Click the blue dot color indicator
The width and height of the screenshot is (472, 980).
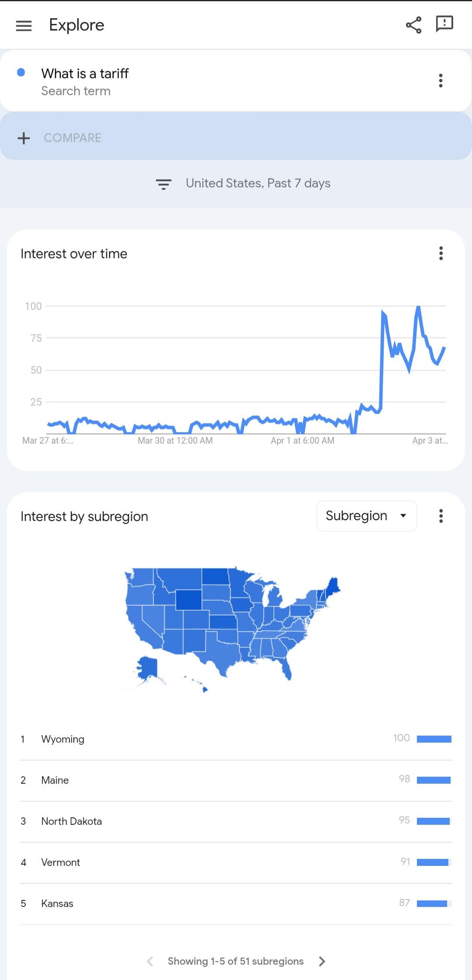pos(21,73)
